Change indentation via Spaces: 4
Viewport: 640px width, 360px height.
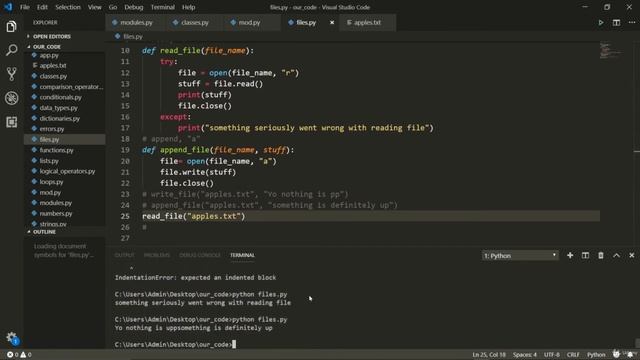coord(525,355)
